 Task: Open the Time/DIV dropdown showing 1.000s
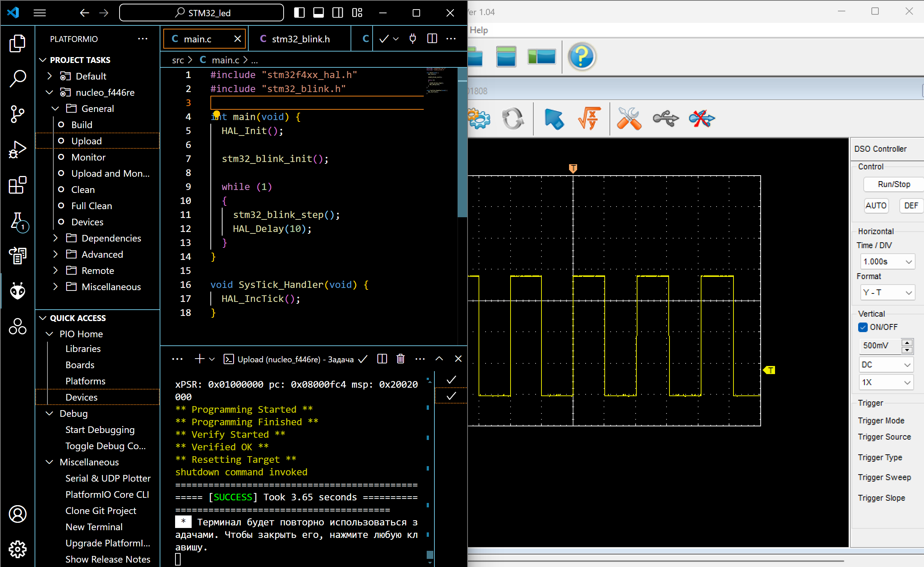click(887, 261)
